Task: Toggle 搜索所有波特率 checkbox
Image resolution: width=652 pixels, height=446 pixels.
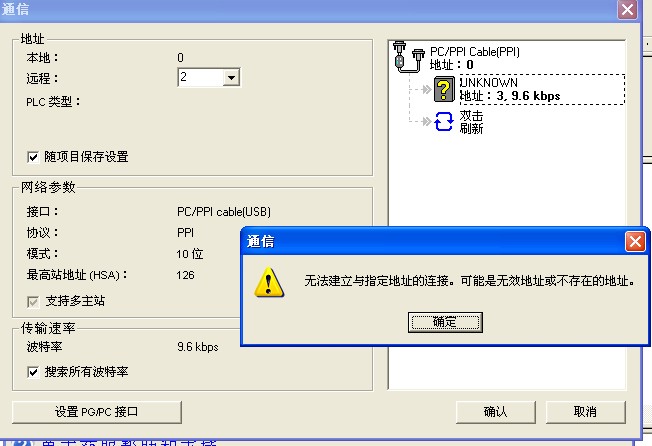Action: (33, 372)
